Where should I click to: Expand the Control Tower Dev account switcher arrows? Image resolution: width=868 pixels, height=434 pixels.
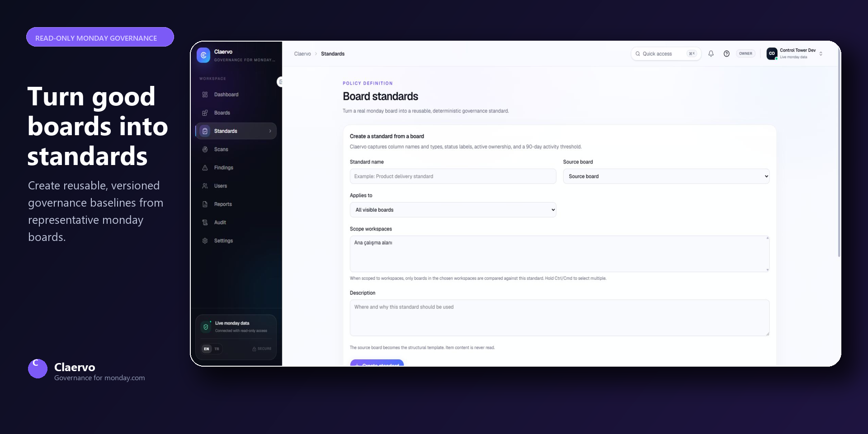(821, 54)
